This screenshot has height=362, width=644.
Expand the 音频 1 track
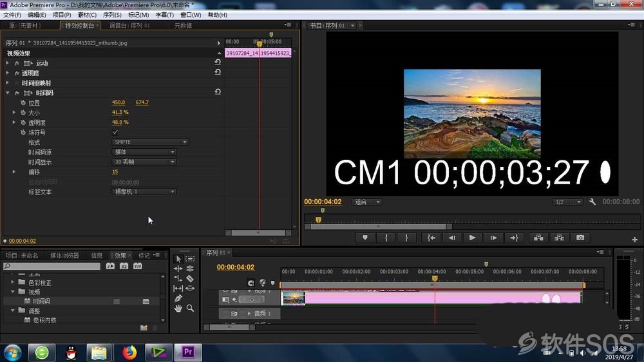pyautogui.click(x=249, y=314)
